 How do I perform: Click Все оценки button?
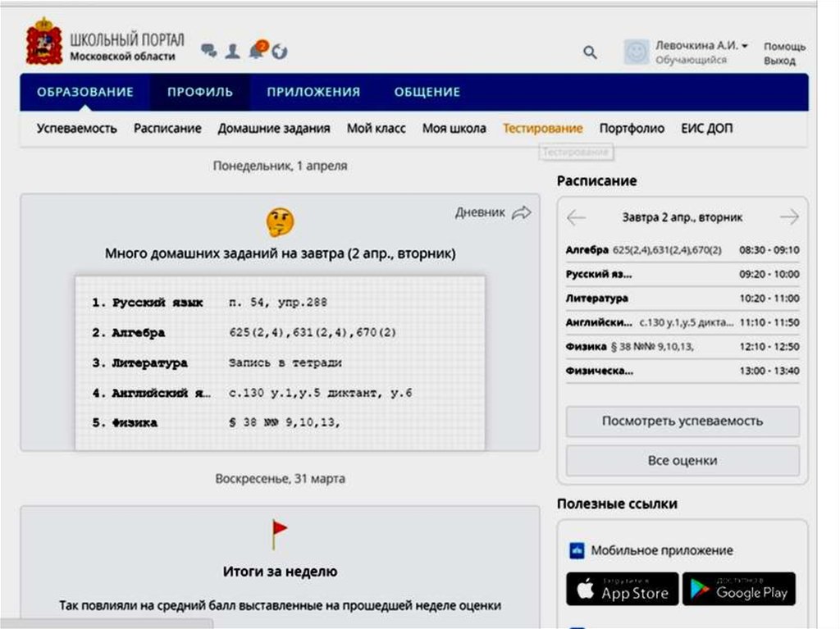pos(682,461)
